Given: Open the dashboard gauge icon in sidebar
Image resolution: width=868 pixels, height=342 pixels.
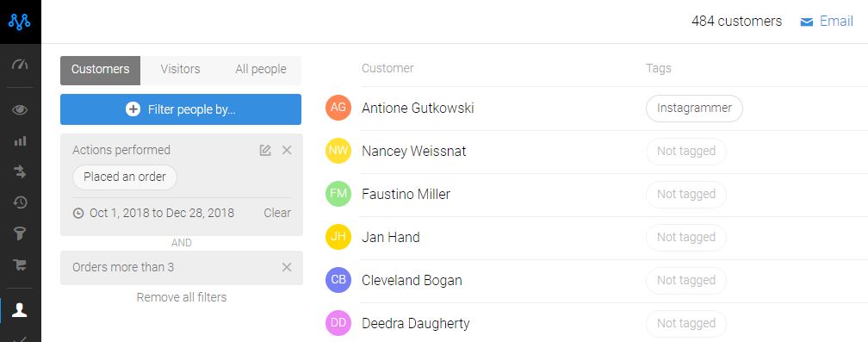Looking at the screenshot, I should point(20,65).
